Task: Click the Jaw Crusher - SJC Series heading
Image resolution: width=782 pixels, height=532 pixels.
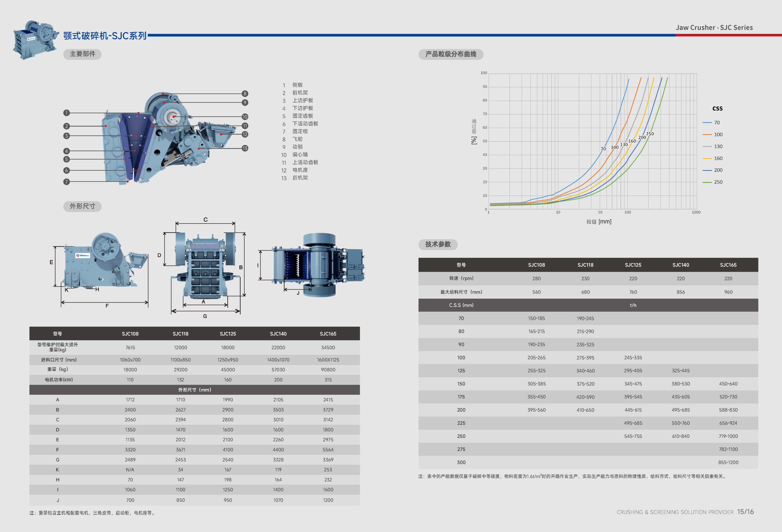Action: [714, 28]
